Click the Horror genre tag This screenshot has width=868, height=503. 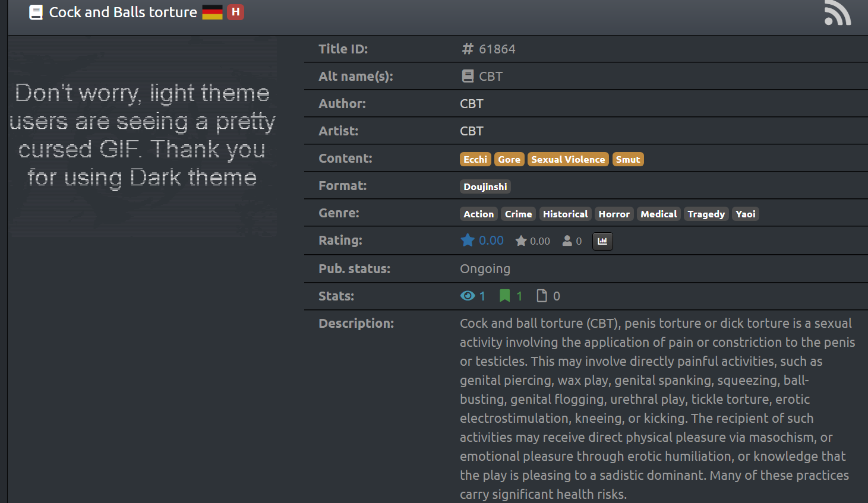point(614,214)
